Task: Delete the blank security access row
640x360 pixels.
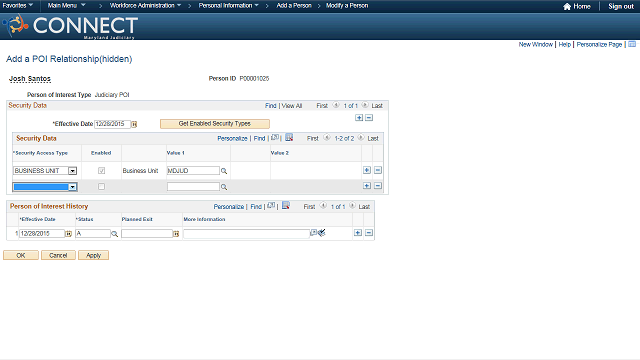Action: [378, 186]
